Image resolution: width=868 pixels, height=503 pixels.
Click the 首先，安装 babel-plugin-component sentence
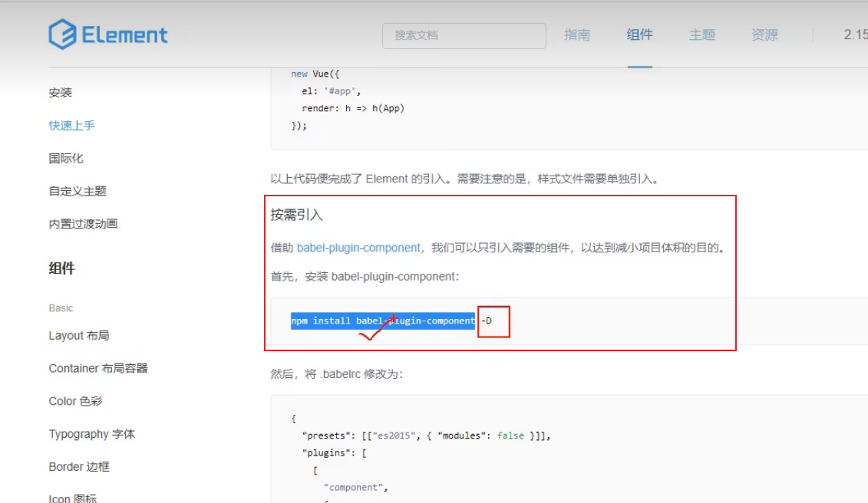click(x=365, y=276)
